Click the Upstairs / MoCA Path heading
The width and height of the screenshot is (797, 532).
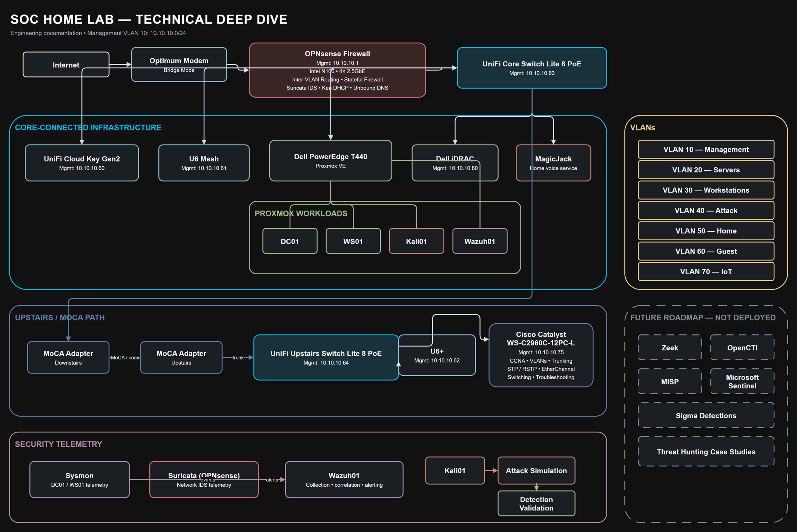pyautogui.click(x=60, y=318)
